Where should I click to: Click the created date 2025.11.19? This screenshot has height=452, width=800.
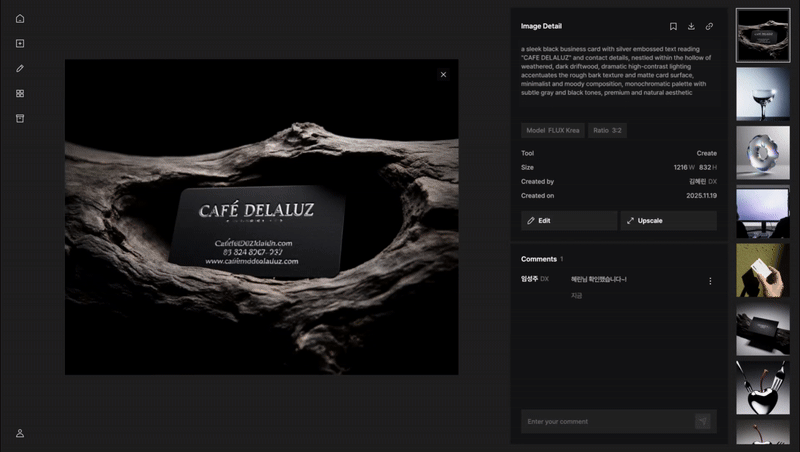click(x=701, y=196)
